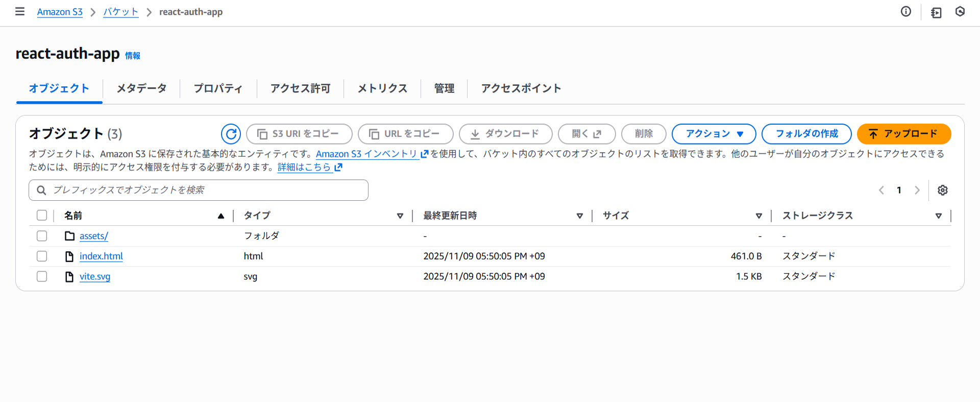Click the 情報 link next to bucket name

point(133,56)
